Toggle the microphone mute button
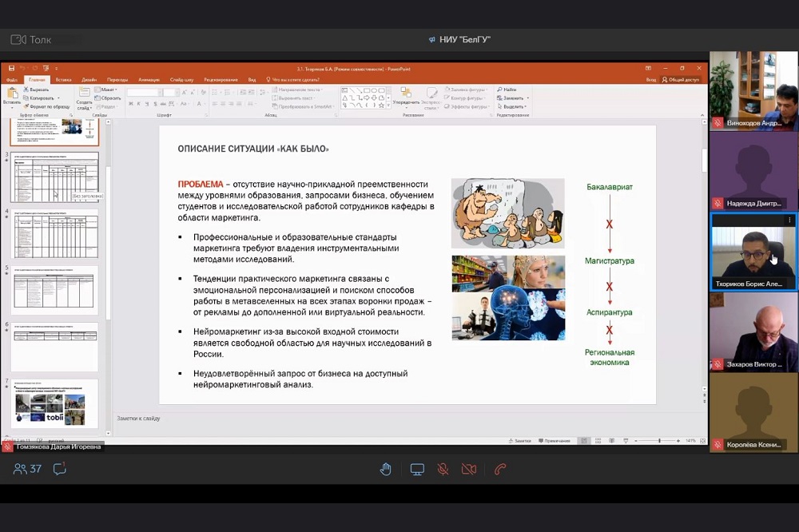The height and width of the screenshot is (532, 799). coord(443,470)
